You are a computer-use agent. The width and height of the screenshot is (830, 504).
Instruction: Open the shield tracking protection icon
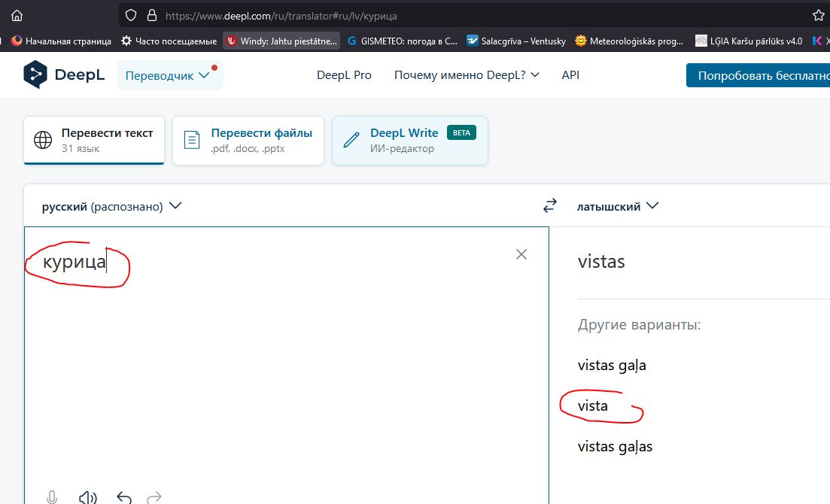[x=131, y=15]
